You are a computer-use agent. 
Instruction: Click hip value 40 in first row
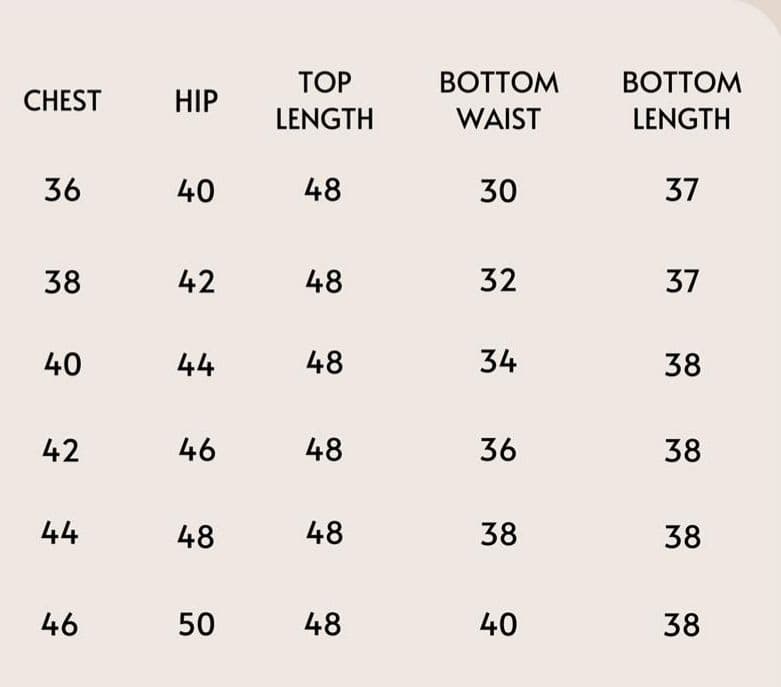195,190
